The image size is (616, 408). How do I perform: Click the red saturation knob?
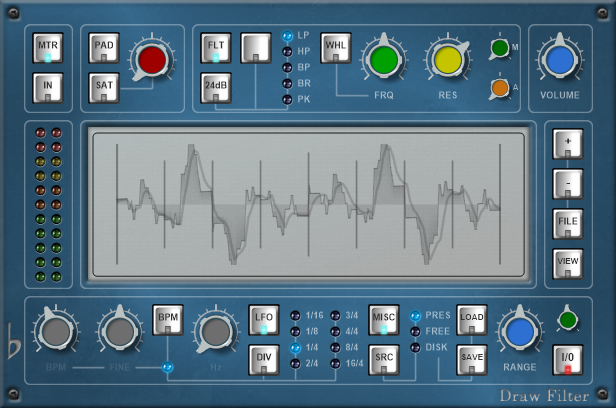pyautogui.click(x=153, y=59)
